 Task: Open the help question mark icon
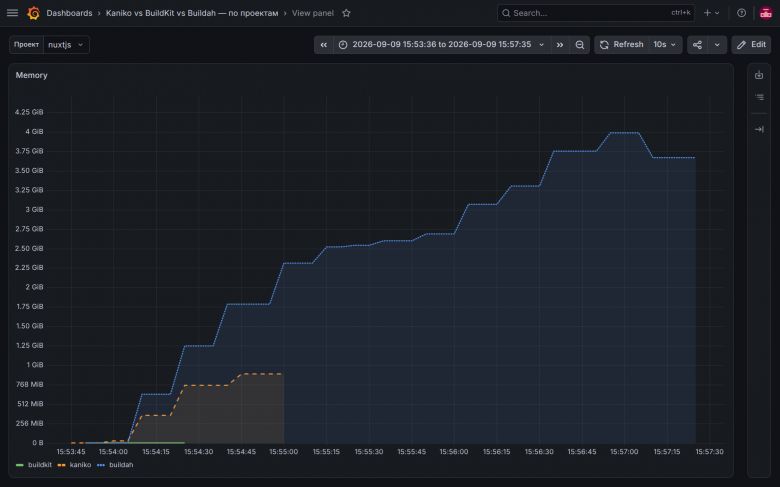coord(741,13)
